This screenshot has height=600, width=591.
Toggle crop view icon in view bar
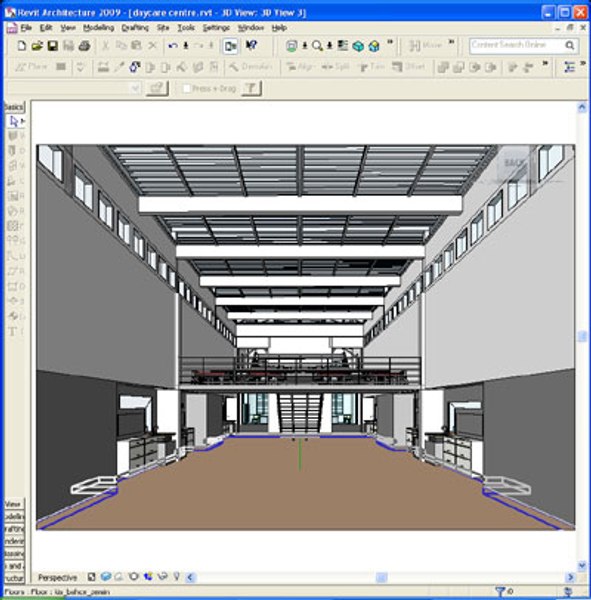[x=134, y=577]
